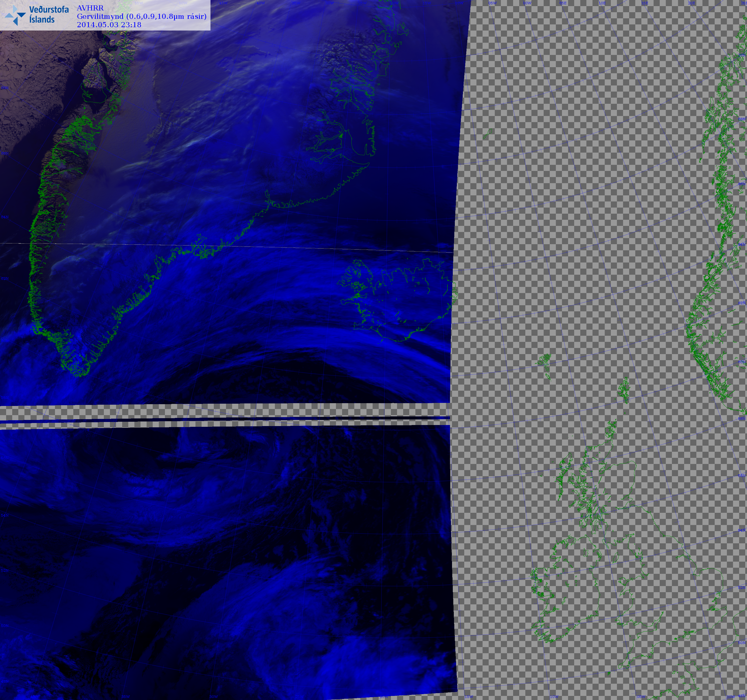
Task: Click the Veðurstofa Íslands logo icon
Action: [x=15, y=16]
